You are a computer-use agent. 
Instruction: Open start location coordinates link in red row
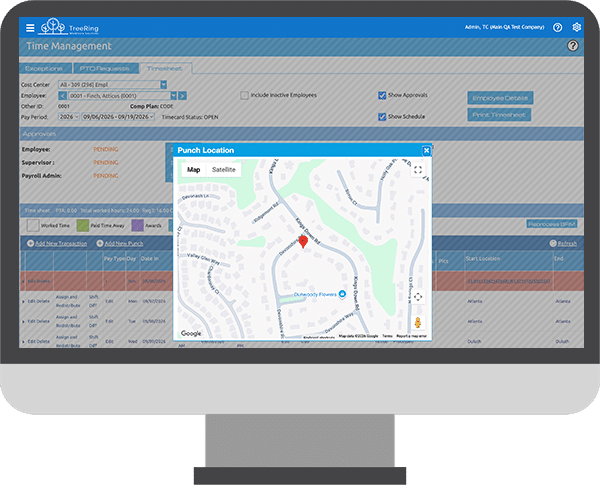click(x=509, y=281)
